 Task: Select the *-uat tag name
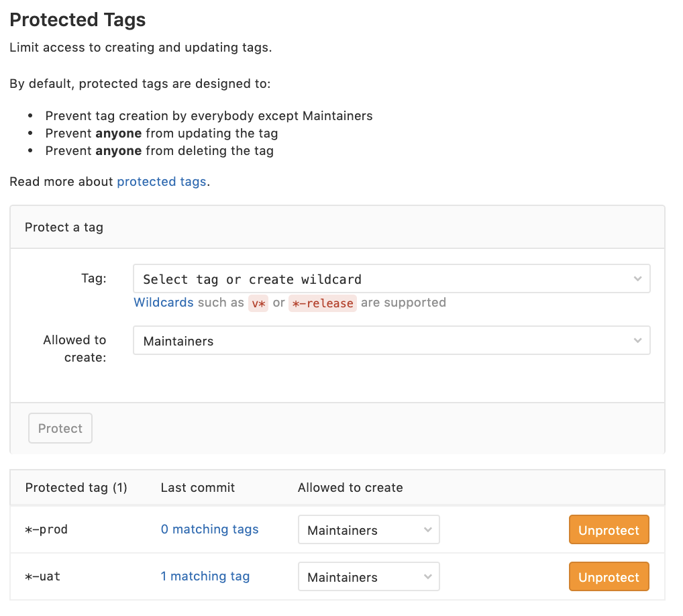43,576
